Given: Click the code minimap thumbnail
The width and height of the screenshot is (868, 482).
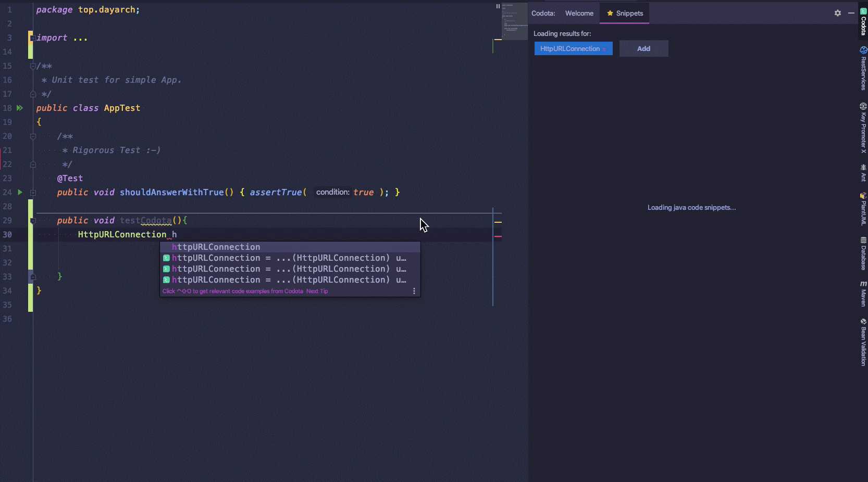Looking at the screenshot, I should 515,22.
